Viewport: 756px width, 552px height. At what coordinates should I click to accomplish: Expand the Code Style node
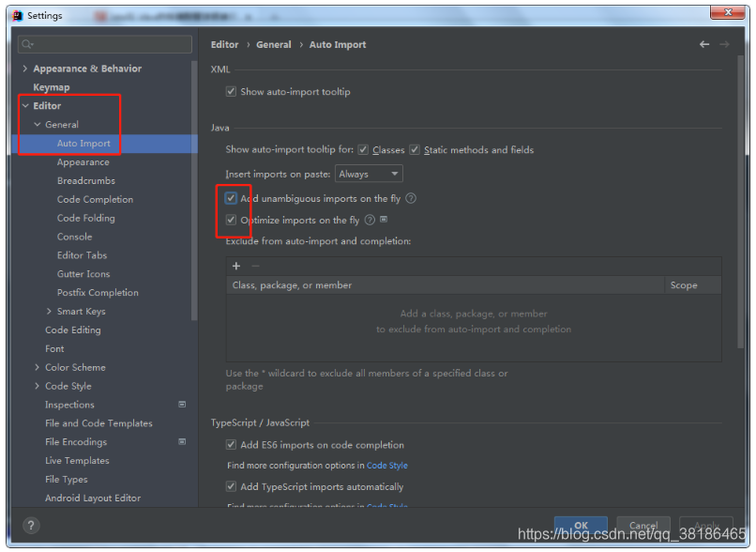coord(38,386)
